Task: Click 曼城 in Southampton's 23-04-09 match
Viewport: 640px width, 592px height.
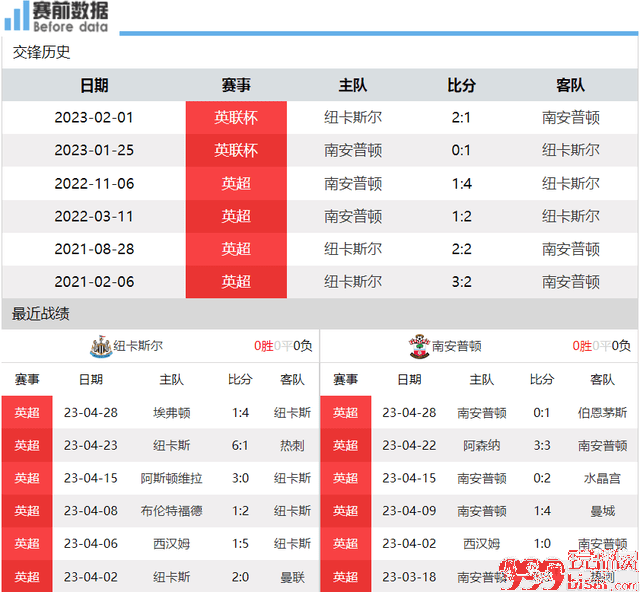Action: 602,511
